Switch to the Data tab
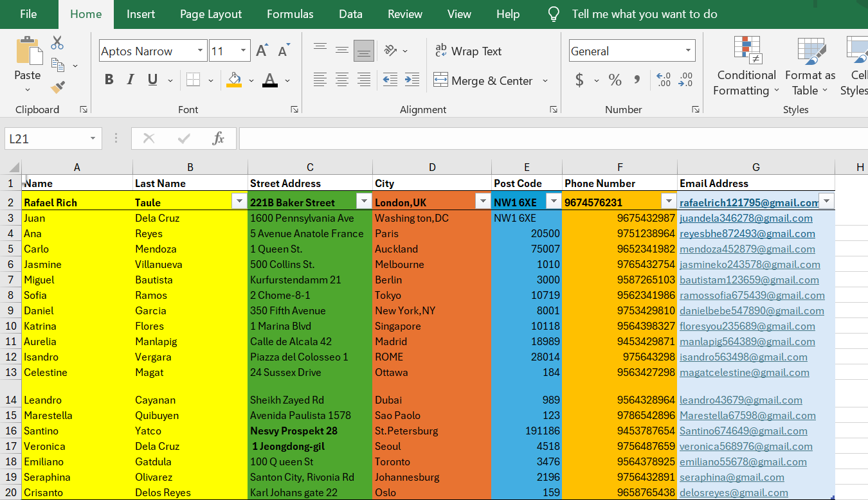This screenshot has width=868, height=500. click(x=350, y=14)
